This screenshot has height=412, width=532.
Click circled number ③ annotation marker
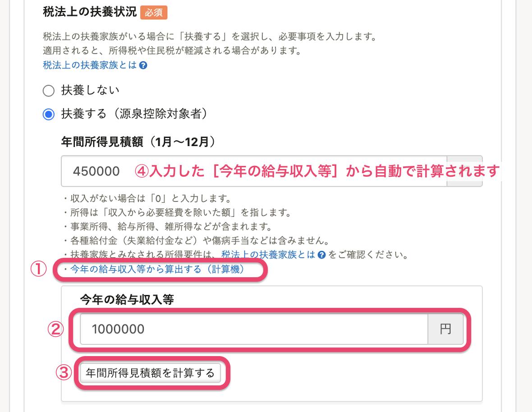(x=64, y=373)
